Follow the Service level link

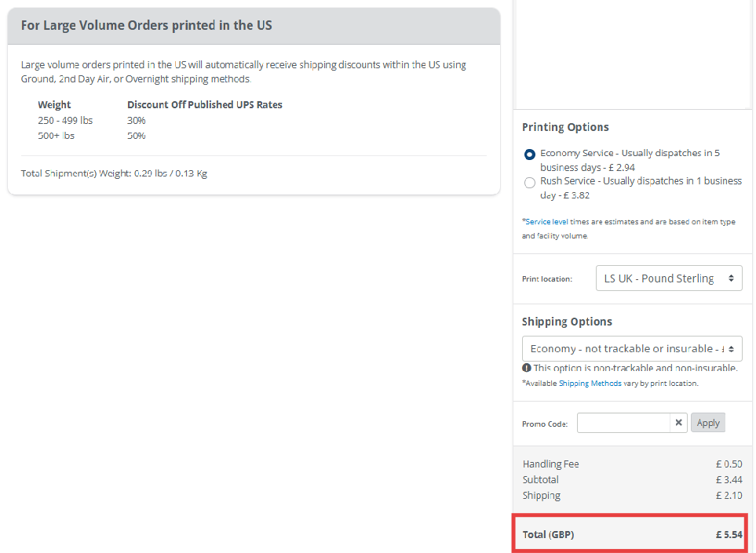coord(549,222)
